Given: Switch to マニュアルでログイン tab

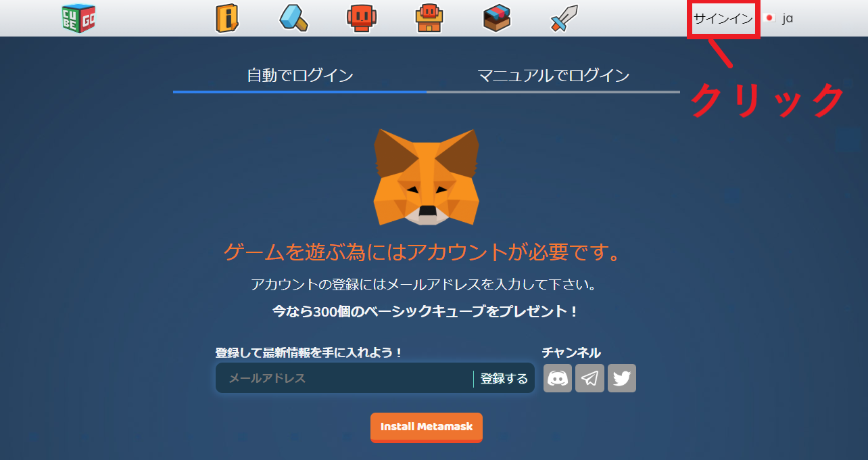Looking at the screenshot, I should [553, 76].
